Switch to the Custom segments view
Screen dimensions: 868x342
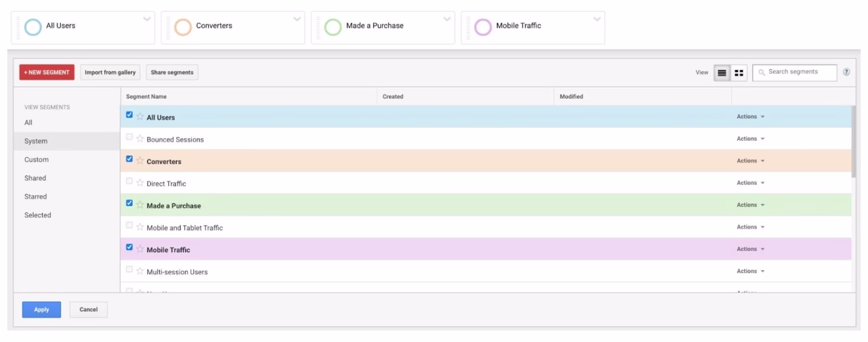tap(36, 160)
